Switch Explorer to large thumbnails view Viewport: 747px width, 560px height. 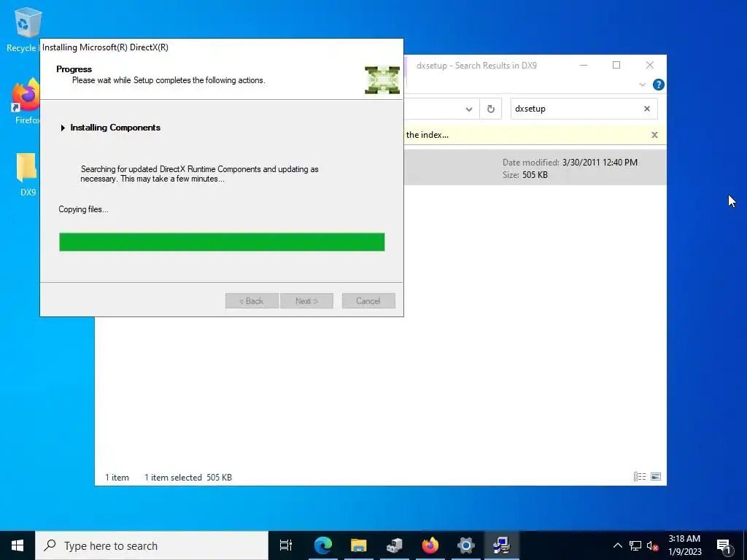point(656,477)
